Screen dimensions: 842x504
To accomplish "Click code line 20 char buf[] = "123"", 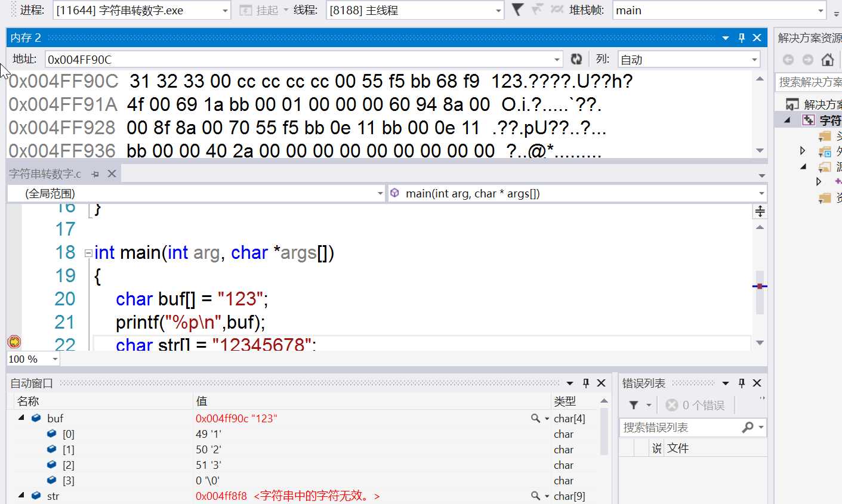I will click(192, 299).
